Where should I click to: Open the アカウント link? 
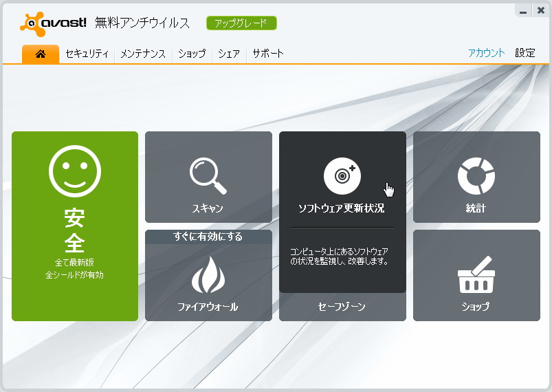486,53
